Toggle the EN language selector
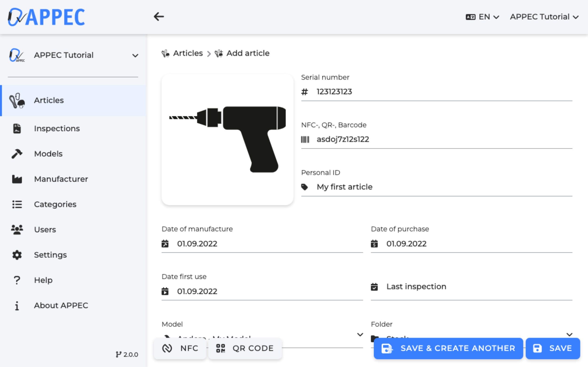 coord(482,16)
